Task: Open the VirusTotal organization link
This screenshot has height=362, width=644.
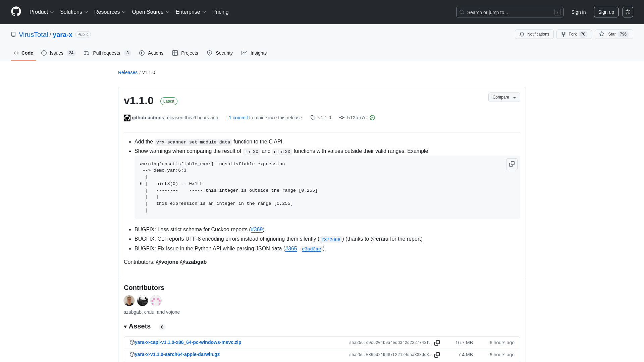Action: (x=34, y=35)
